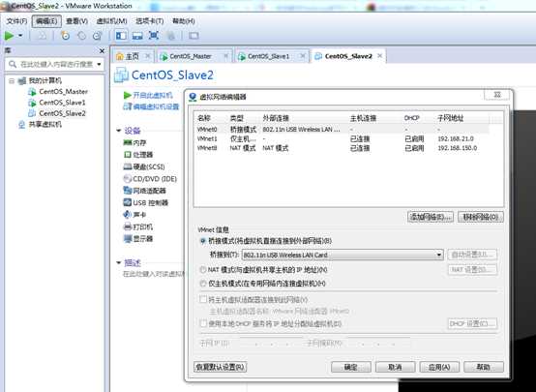Click the 移除网络 button
The width and height of the screenshot is (536, 392).
[480, 217]
